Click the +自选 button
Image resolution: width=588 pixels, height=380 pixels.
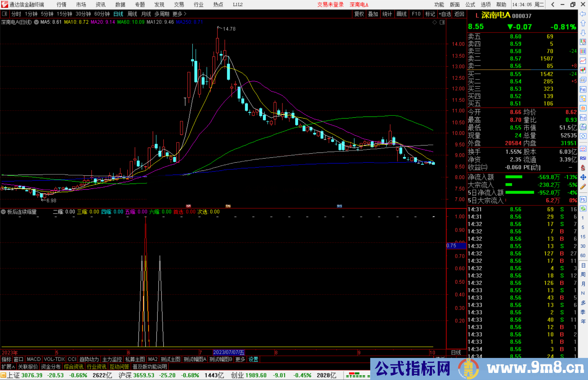[445, 14]
